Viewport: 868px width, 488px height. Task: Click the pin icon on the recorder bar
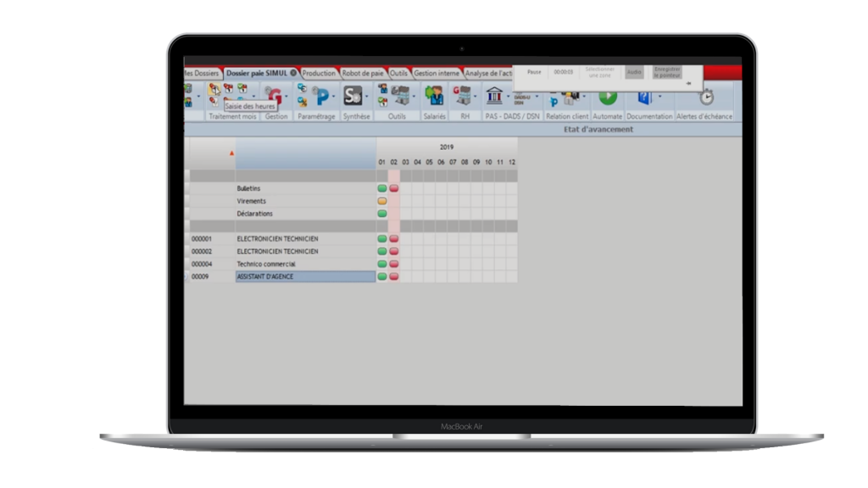(688, 84)
